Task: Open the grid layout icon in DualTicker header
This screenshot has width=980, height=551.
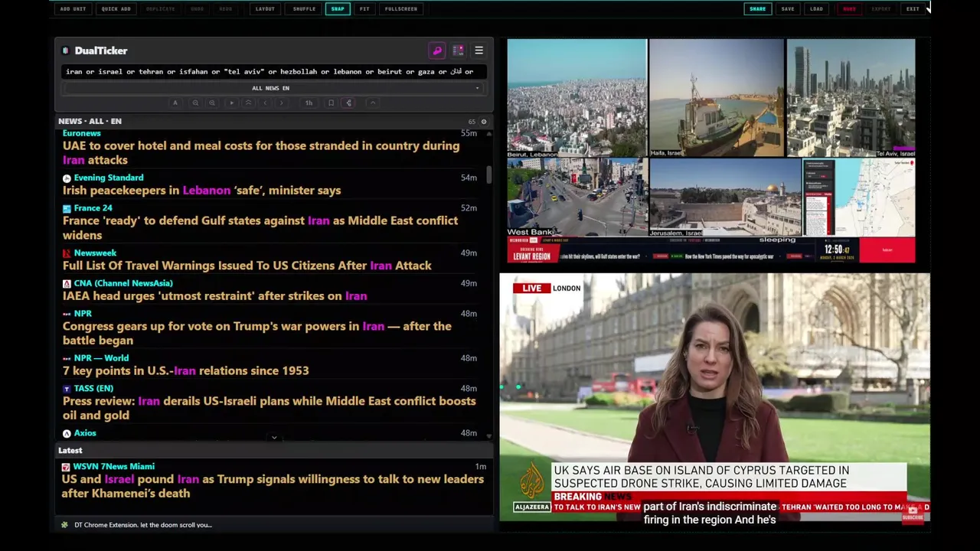Action: click(458, 51)
